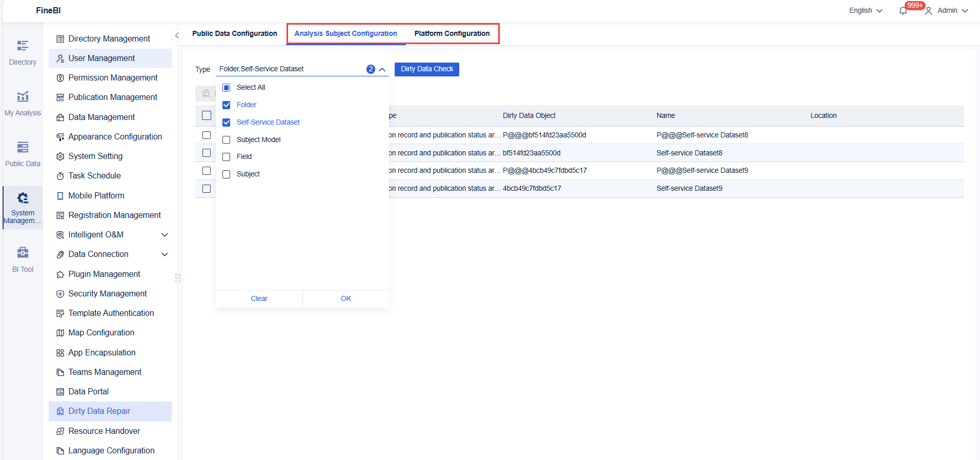
Task: Check the Subject Model checkbox
Action: pyautogui.click(x=227, y=140)
